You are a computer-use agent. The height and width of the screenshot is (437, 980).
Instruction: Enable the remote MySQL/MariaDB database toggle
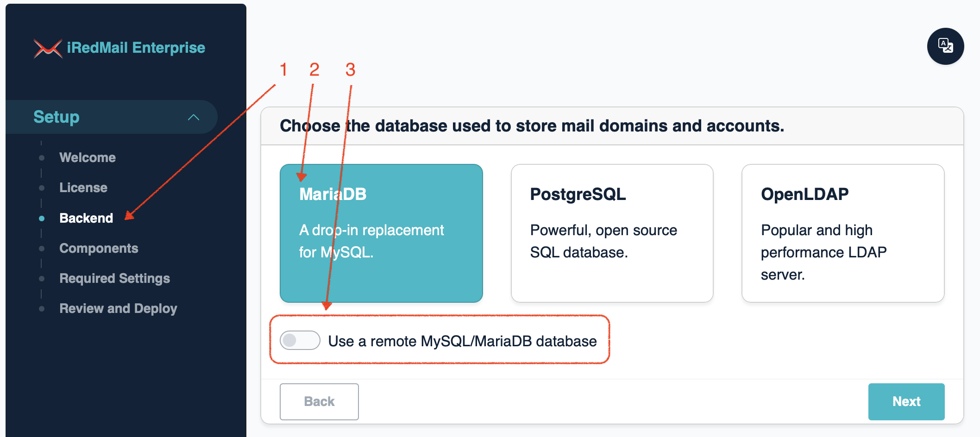tap(300, 341)
